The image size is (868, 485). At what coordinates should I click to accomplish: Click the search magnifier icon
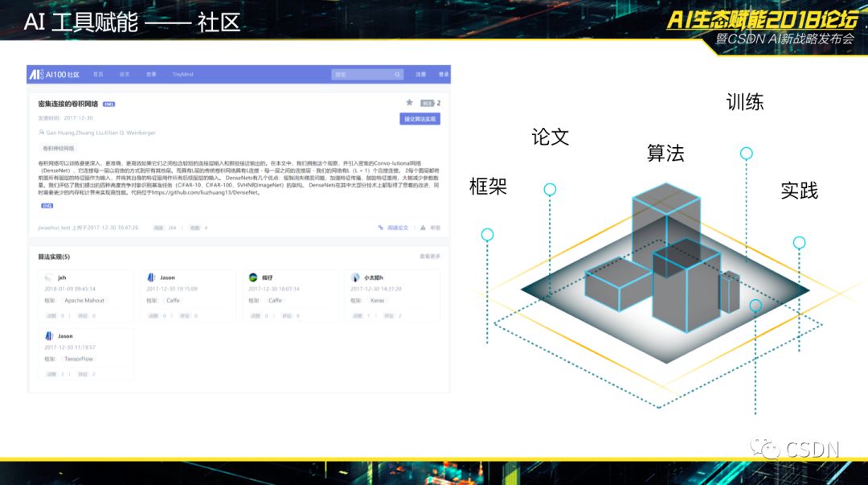click(x=399, y=74)
